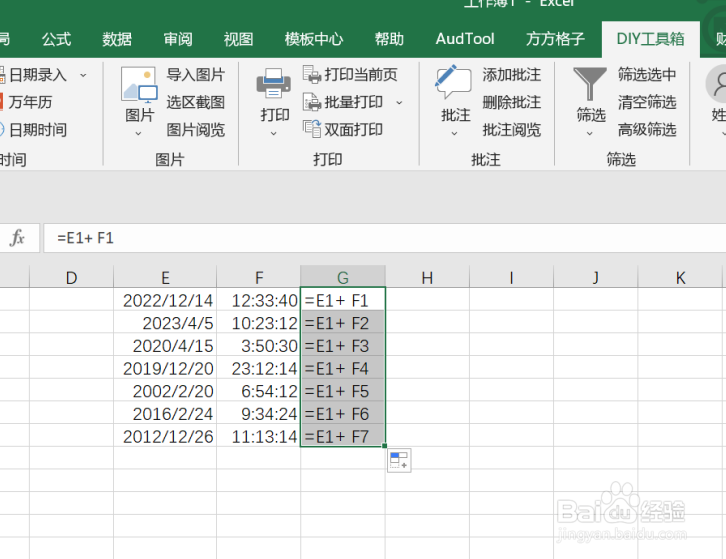Click 打印当前页 print current page

350,74
